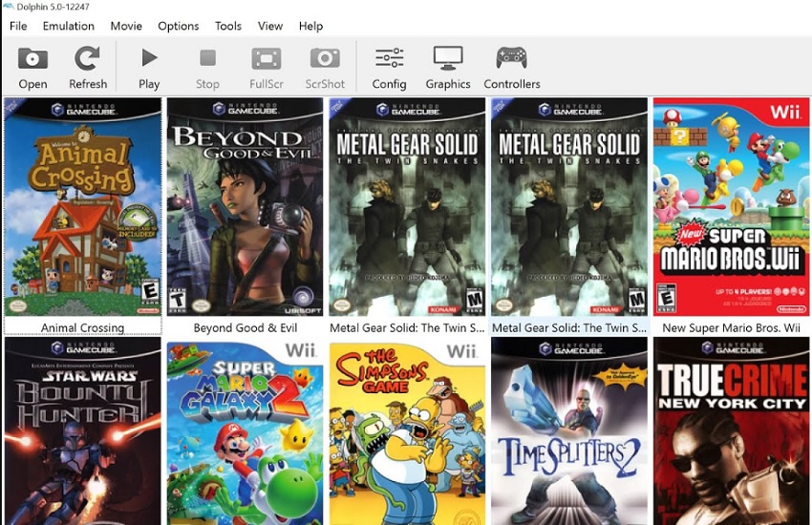812x525 pixels.
Task: Toggle fullscreen with FullScr icon
Action: tap(267, 59)
